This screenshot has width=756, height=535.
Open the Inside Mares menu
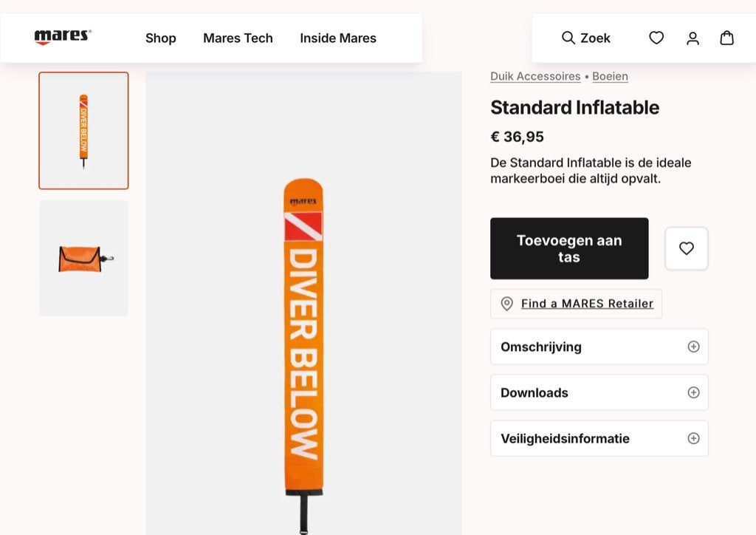pos(338,38)
